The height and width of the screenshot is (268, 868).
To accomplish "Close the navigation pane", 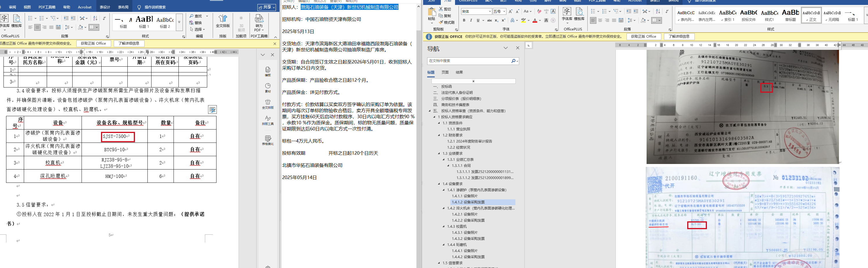I will click(x=517, y=48).
